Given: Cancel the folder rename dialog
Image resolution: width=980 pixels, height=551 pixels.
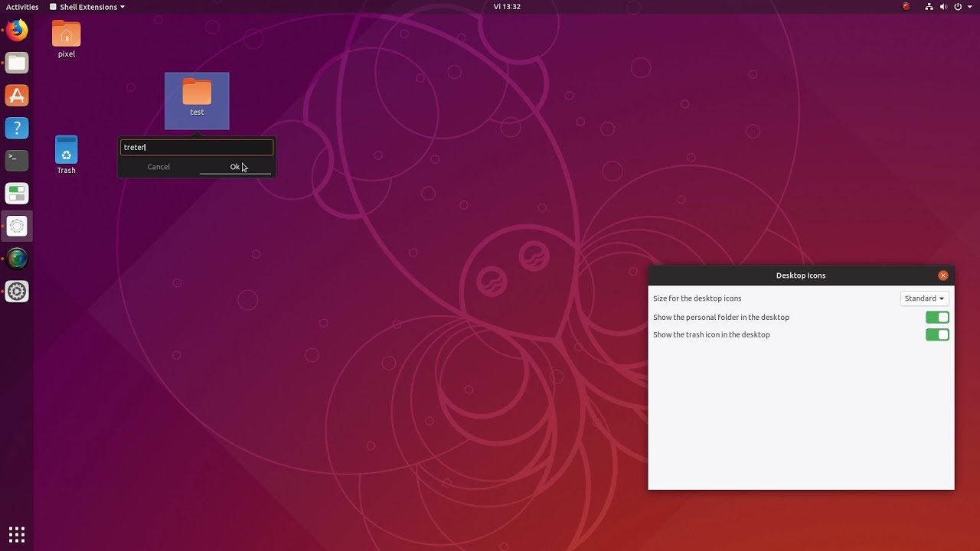Looking at the screenshot, I should click(x=158, y=167).
